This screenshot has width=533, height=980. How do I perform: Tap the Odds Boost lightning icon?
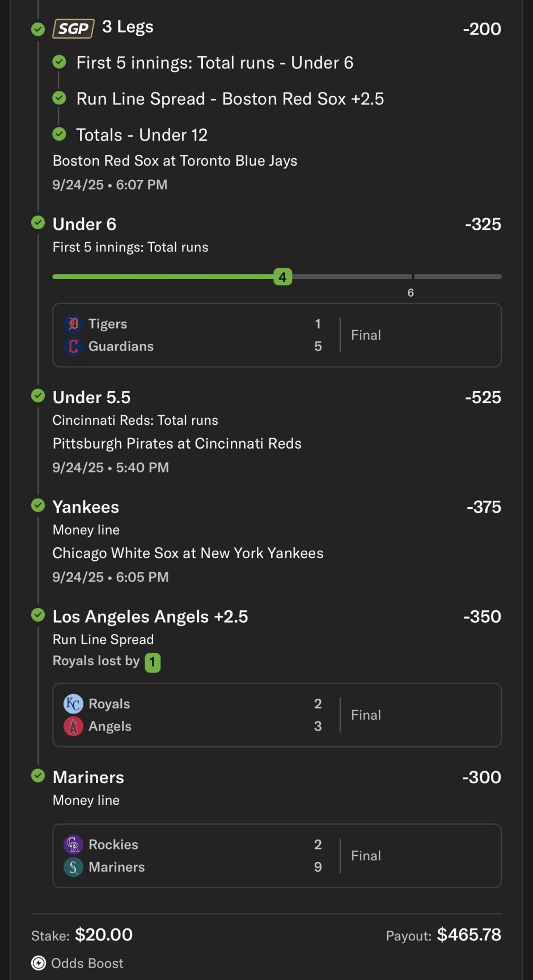tap(39, 963)
